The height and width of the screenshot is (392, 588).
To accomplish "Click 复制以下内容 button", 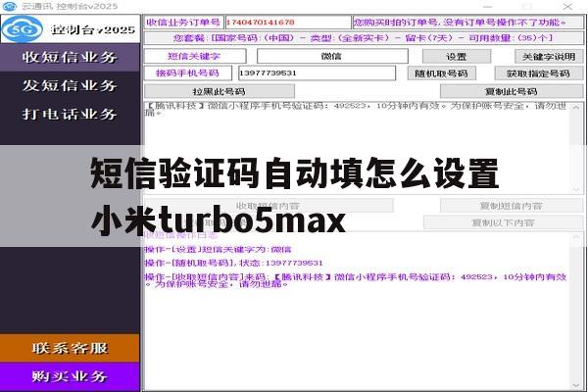I will 504,222.
